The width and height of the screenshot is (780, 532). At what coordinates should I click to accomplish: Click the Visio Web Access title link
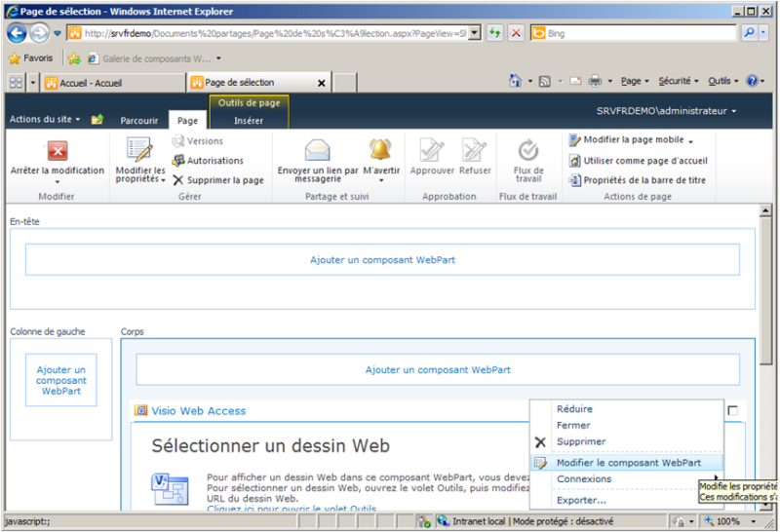[199, 411]
